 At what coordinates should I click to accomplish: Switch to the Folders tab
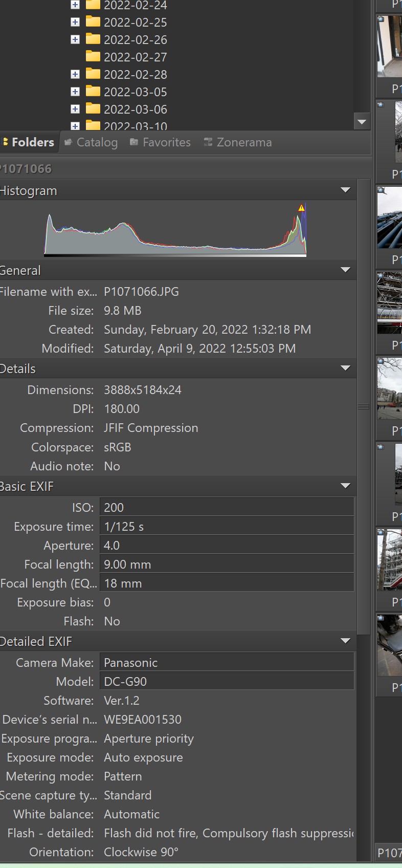click(x=29, y=142)
